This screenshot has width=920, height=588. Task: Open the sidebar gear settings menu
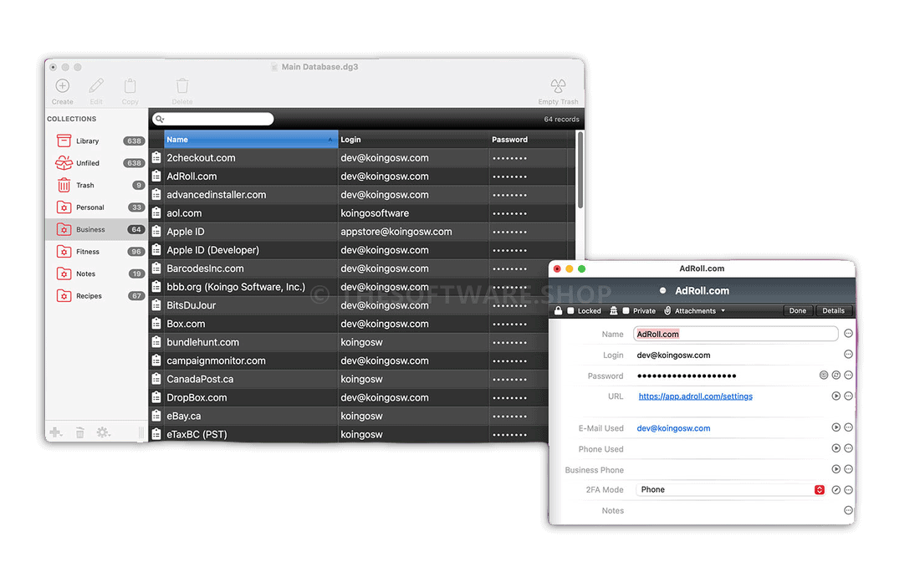click(103, 432)
